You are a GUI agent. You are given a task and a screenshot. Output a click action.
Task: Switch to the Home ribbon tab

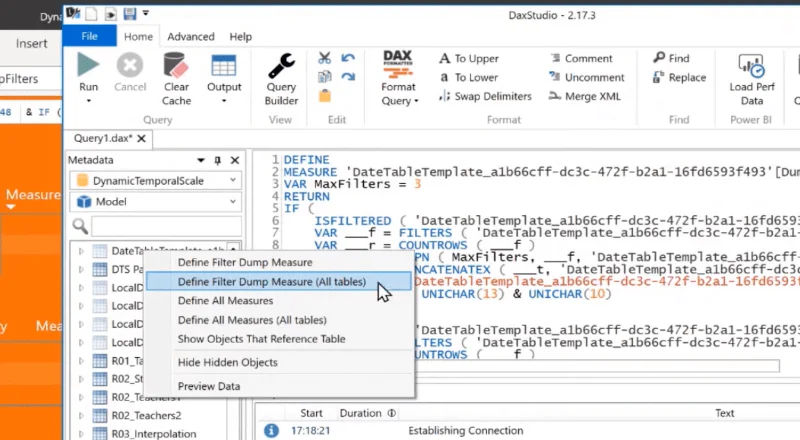click(x=138, y=37)
